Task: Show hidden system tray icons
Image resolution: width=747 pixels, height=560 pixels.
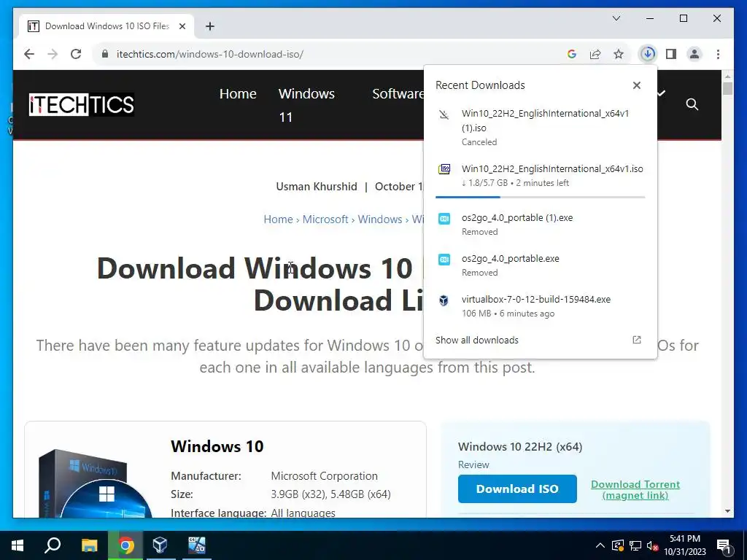Action: point(600,545)
